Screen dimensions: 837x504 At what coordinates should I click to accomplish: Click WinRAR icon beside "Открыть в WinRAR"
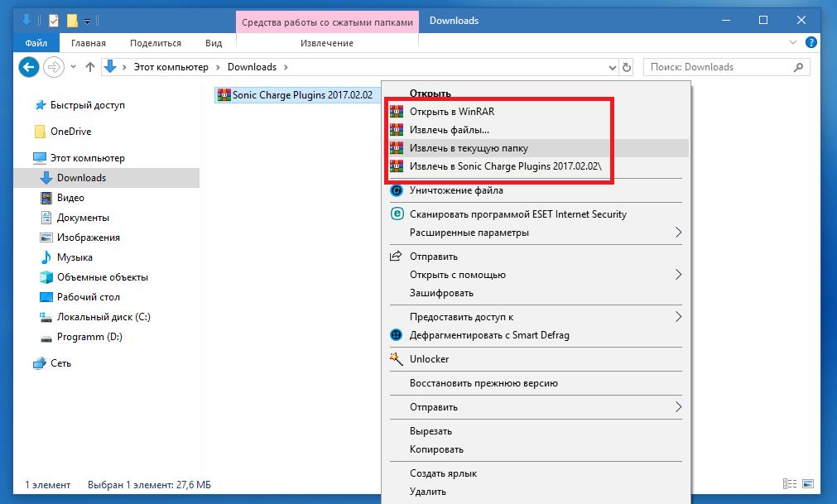pos(396,112)
